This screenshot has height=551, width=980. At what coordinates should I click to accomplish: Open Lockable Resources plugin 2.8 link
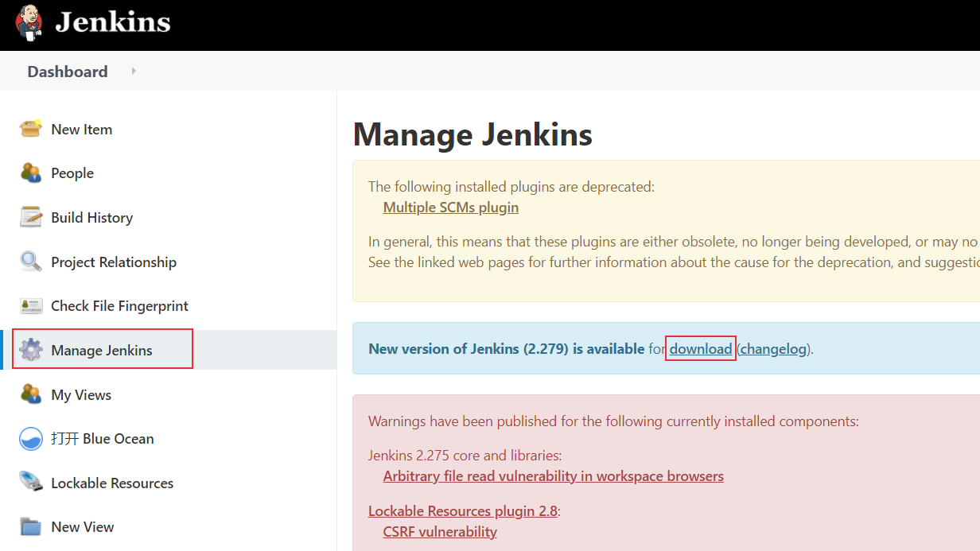click(x=463, y=511)
